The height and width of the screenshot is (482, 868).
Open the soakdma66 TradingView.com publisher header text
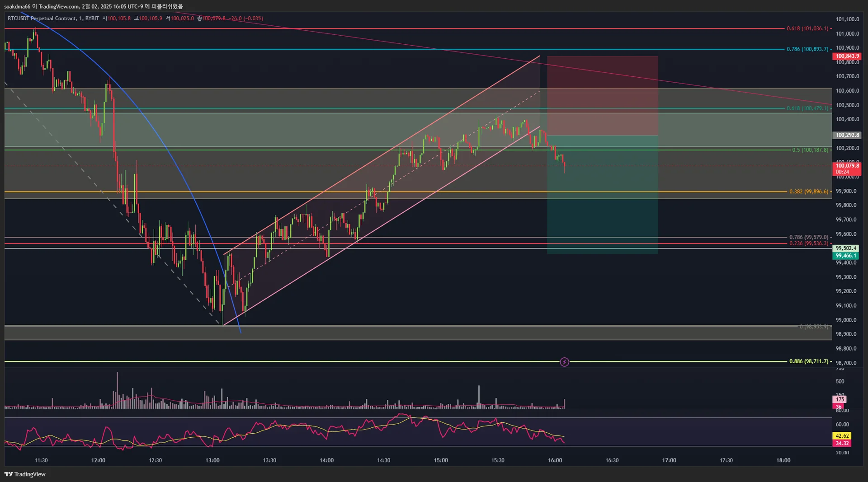tap(94, 6)
